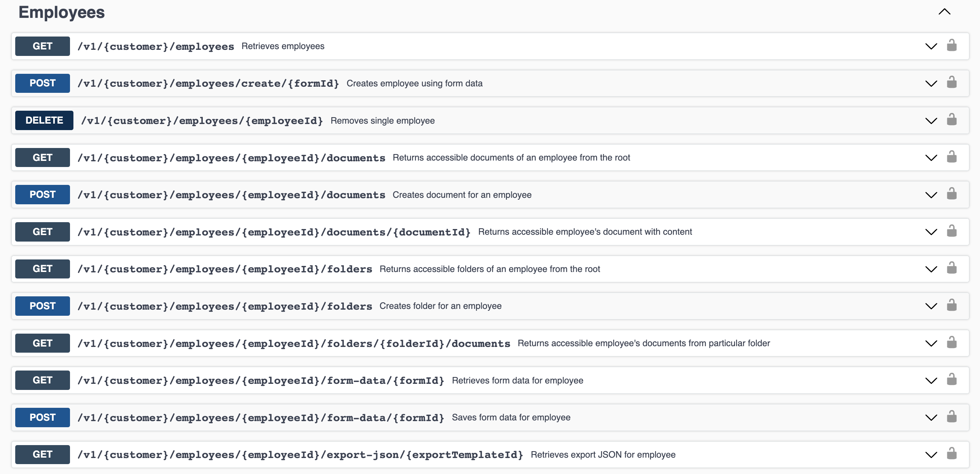The height and width of the screenshot is (474, 980).
Task: Expand chevron for GET documents/{documentId} endpoint
Action: pos(931,232)
